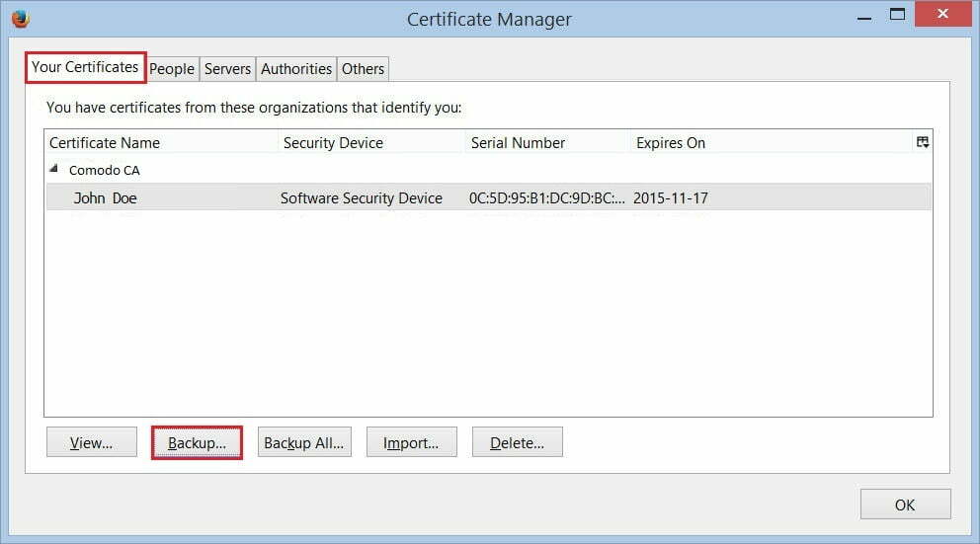
Task: Open the column picker icon
Action: pyautogui.click(x=922, y=142)
